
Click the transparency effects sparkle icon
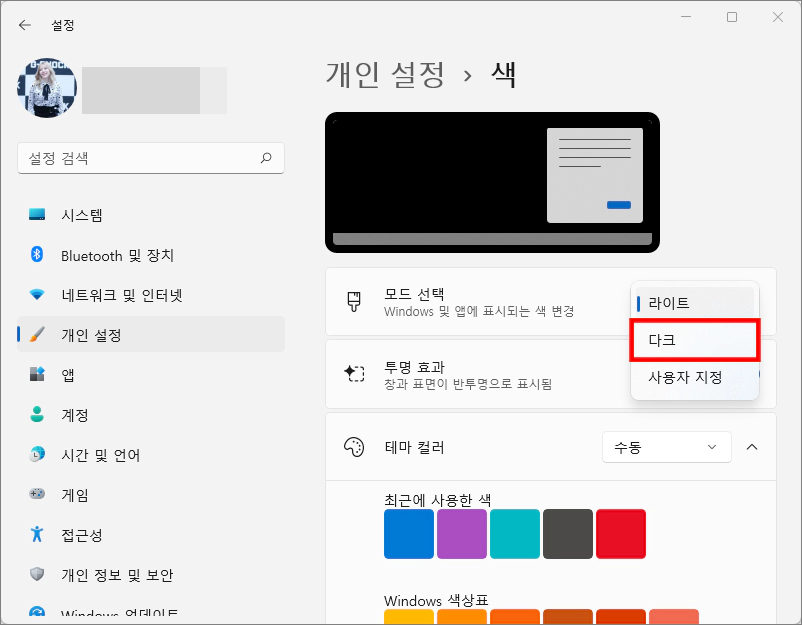coord(354,374)
